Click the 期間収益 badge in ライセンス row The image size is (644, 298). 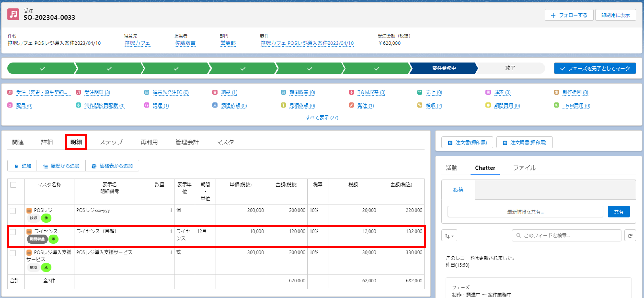pos(37,239)
